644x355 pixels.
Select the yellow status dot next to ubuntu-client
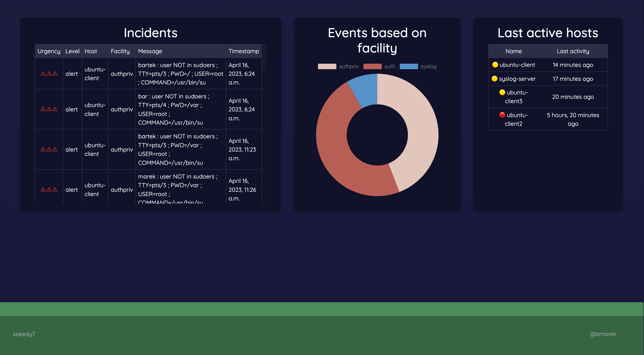point(495,65)
